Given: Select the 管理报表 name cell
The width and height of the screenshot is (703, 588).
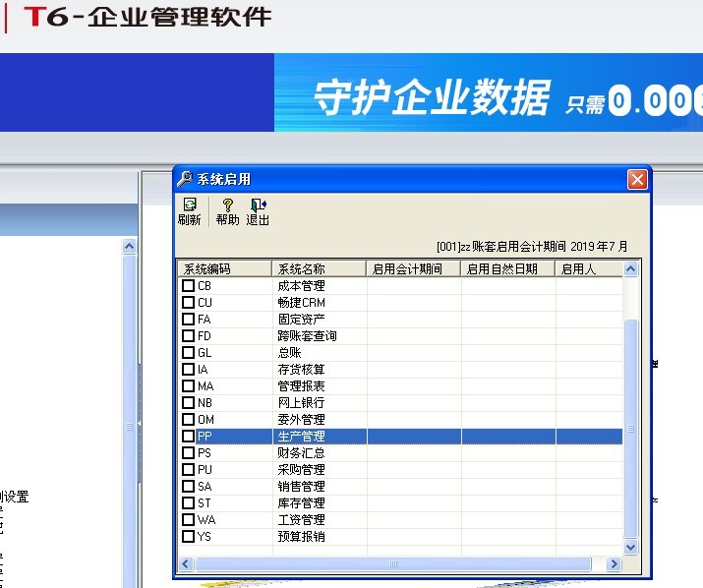Looking at the screenshot, I should click(320, 386).
